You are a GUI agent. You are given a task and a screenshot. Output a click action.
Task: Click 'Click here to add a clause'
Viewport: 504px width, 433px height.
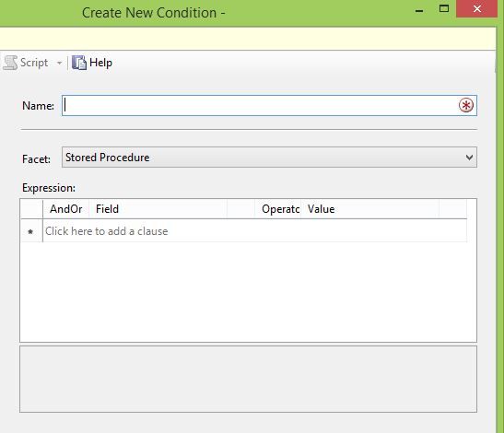(106, 231)
